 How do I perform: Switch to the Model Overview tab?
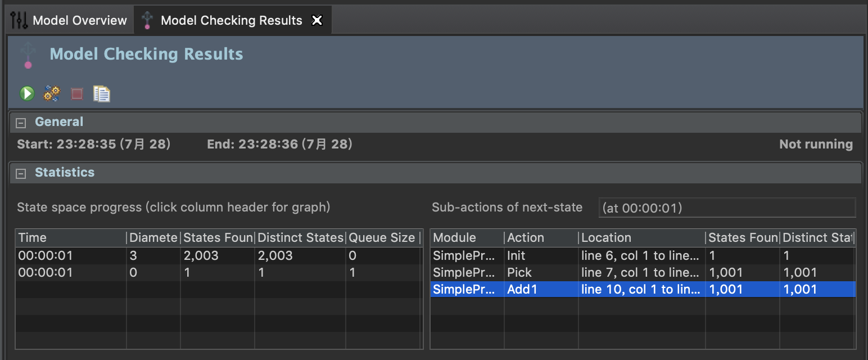point(69,21)
